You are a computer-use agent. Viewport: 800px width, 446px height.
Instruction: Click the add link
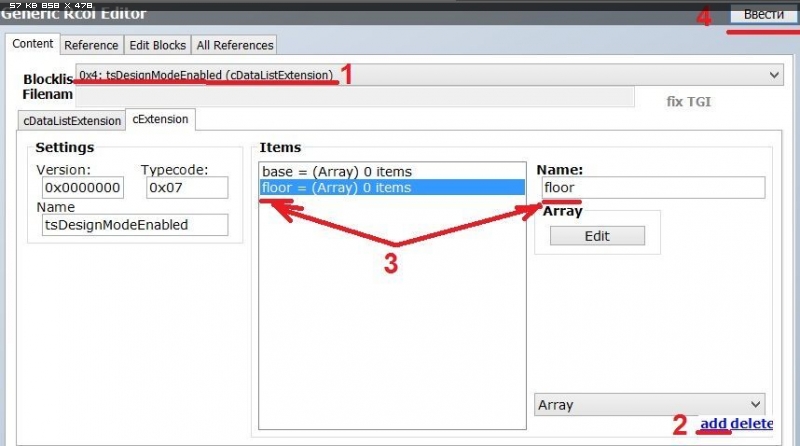[x=713, y=424]
